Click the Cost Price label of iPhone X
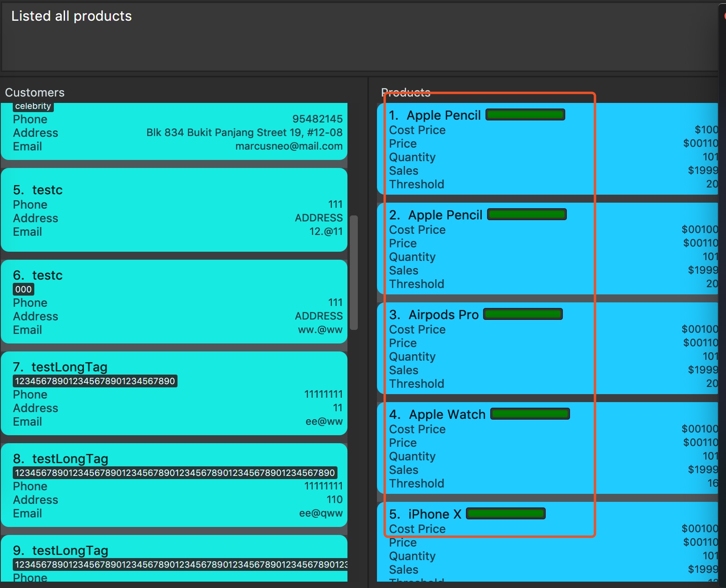Image resolution: width=726 pixels, height=588 pixels. (418, 529)
